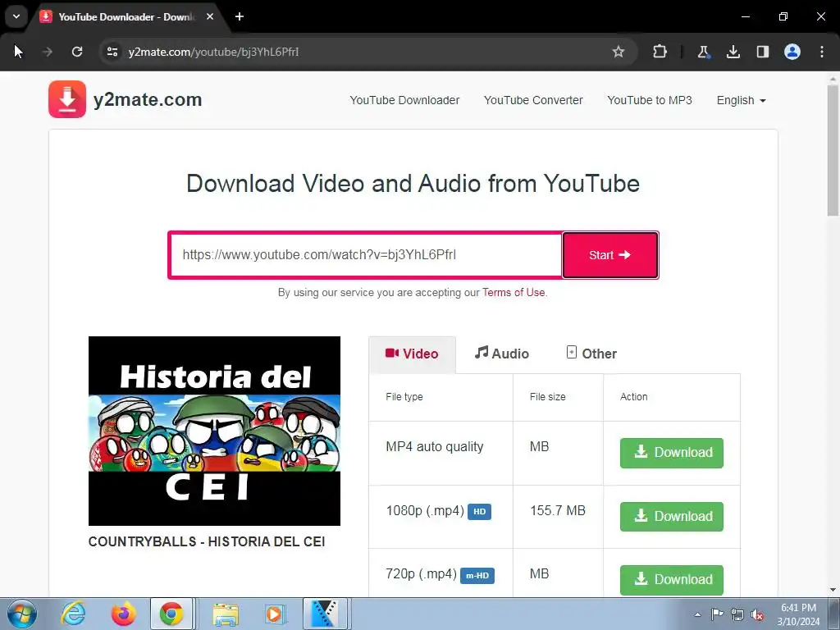840x630 pixels.
Task: Click the page vertical scrollbar thumb
Action: (x=833, y=151)
